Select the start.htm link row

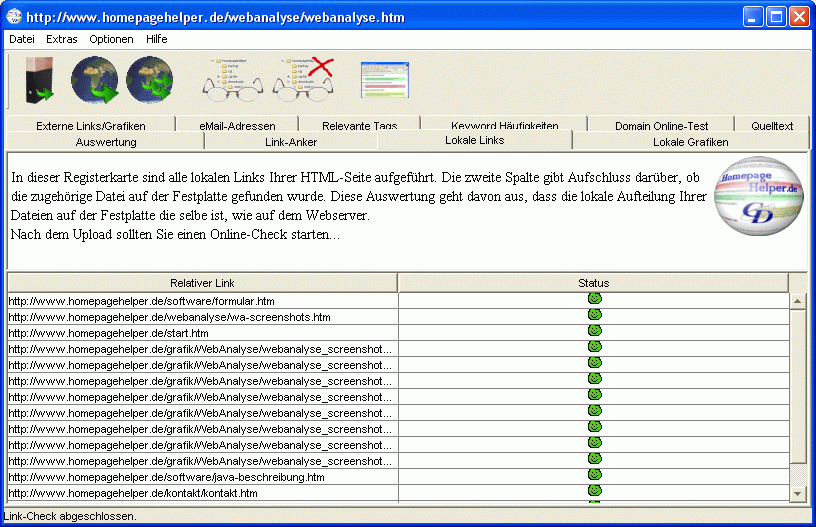[202, 333]
